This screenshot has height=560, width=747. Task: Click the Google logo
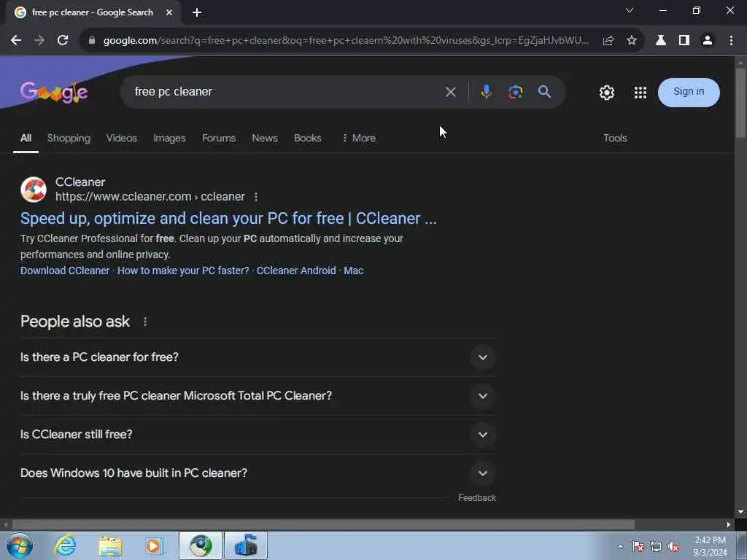click(54, 93)
